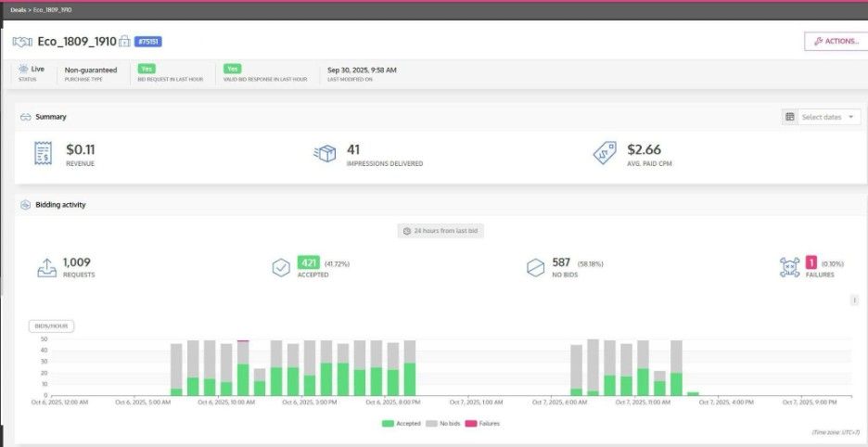Viewport: 868px width, 447px height.
Task: Click the Avg. Paid CPM price tag icon
Action: (x=605, y=153)
